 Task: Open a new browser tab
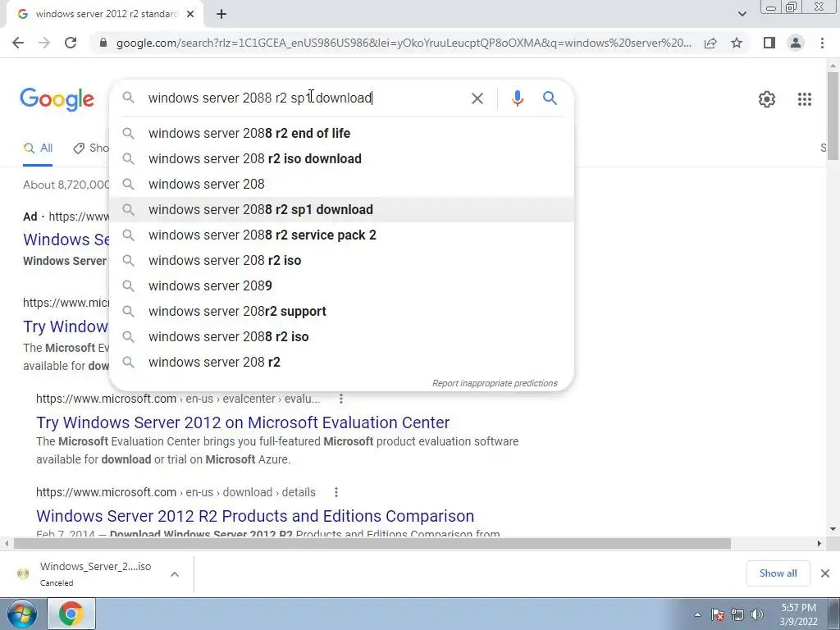[221, 14]
